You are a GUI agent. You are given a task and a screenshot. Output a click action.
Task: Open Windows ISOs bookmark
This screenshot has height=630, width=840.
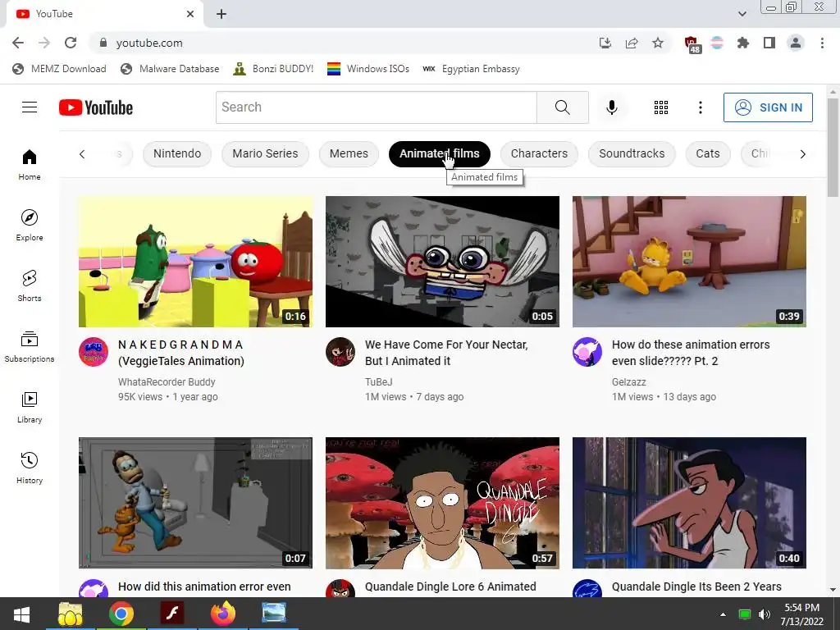(x=368, y=69)
